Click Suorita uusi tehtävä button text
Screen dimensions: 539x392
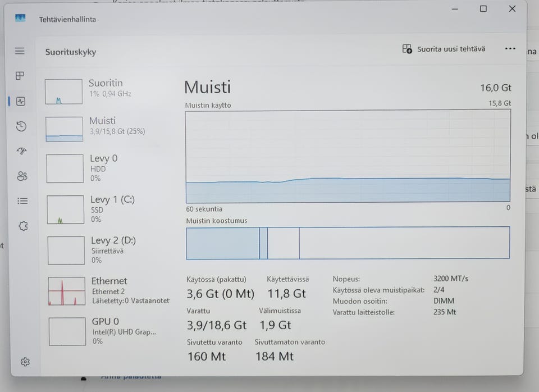click(x=451, y=49)
